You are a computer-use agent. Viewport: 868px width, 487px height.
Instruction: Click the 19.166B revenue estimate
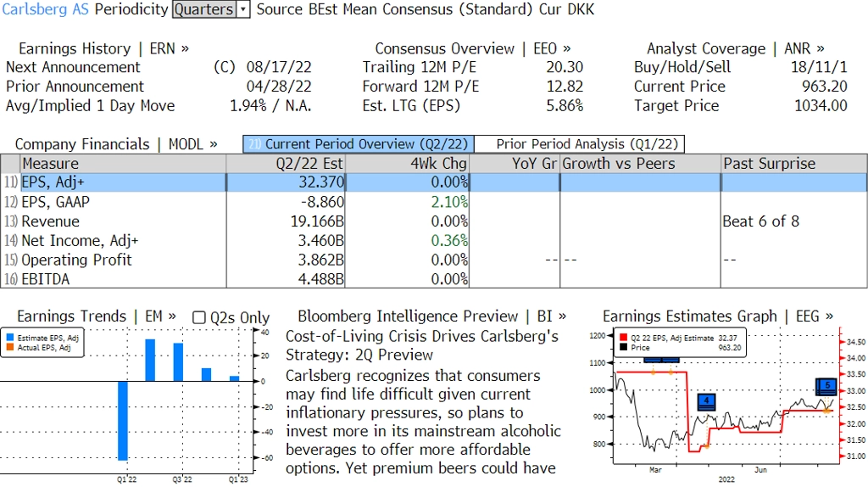317,221
